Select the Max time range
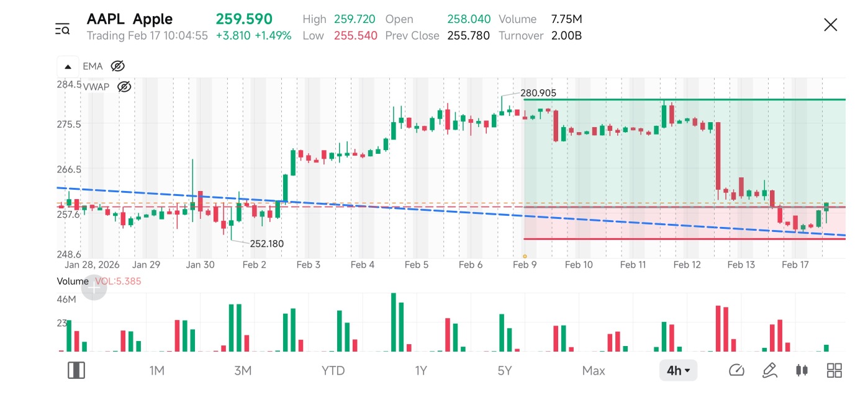 click(594, 371)
